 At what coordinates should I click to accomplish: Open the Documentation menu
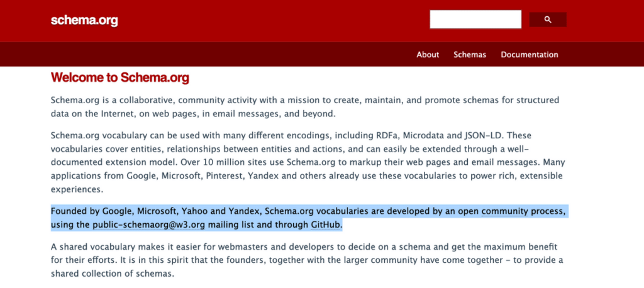(530, 55)
